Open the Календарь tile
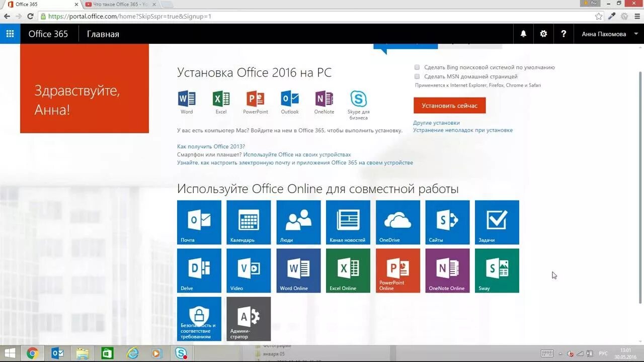The image size is (644, 362). coord(249,222)
